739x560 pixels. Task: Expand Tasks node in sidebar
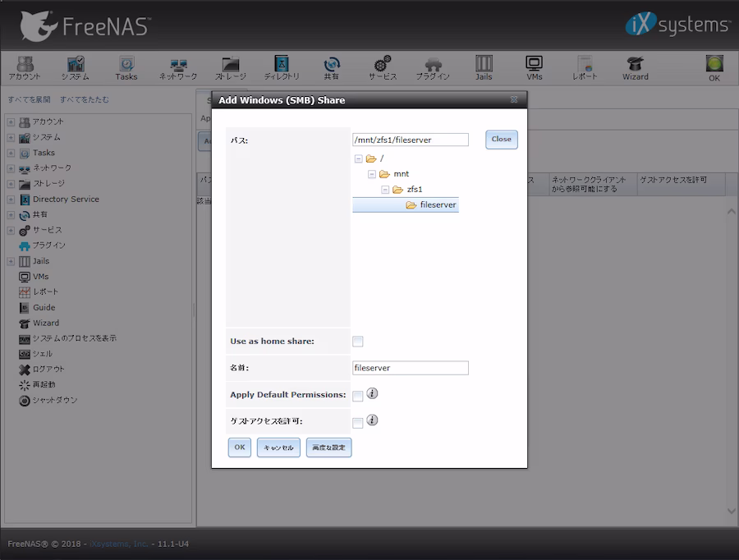pyautogui.click(x=11, y=153)
